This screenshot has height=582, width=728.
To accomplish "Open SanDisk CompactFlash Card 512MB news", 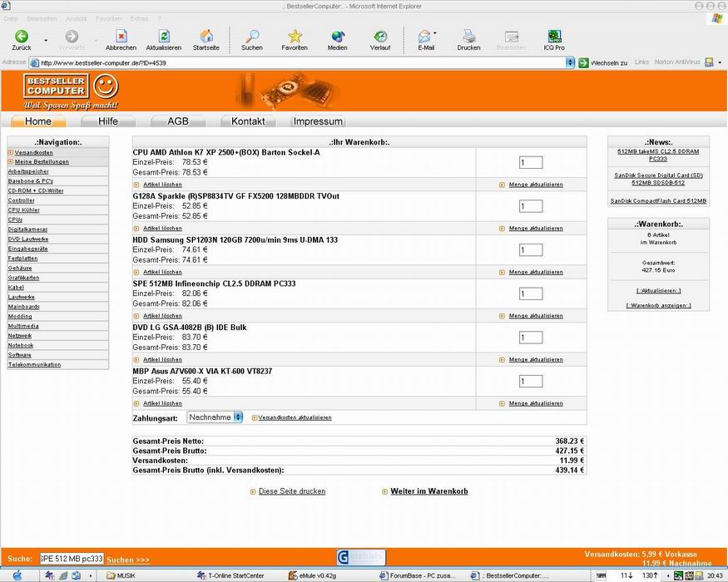I will coord(658,201).
